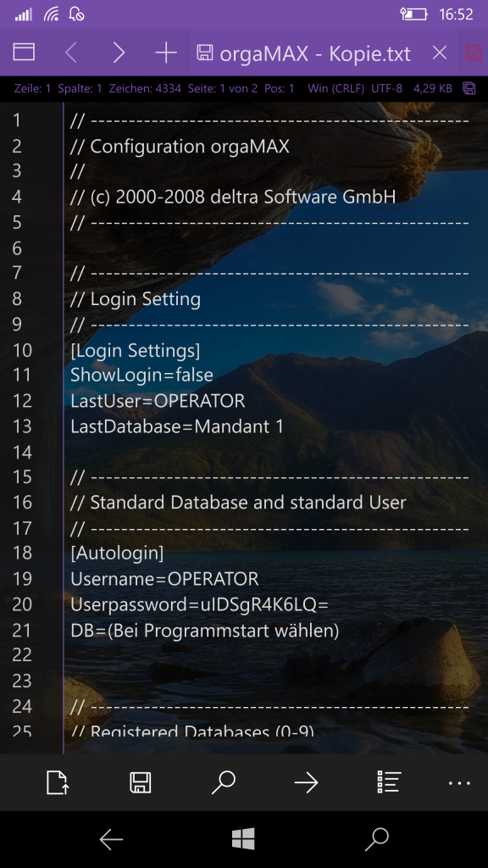Click status bar save icon
Image resolution: width=488 pixels, height=868 pixels.
469,88
